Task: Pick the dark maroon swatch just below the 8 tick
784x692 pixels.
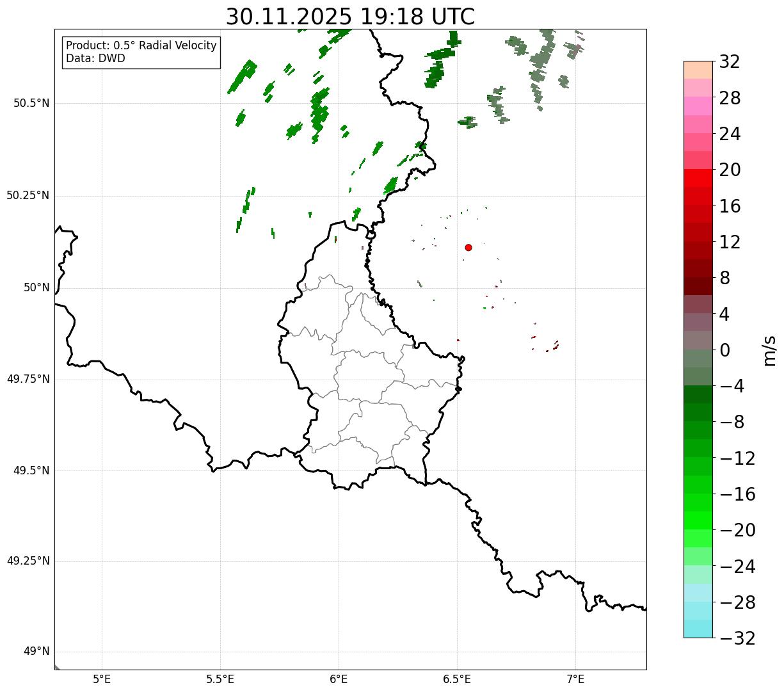Action: pos(698,286)
